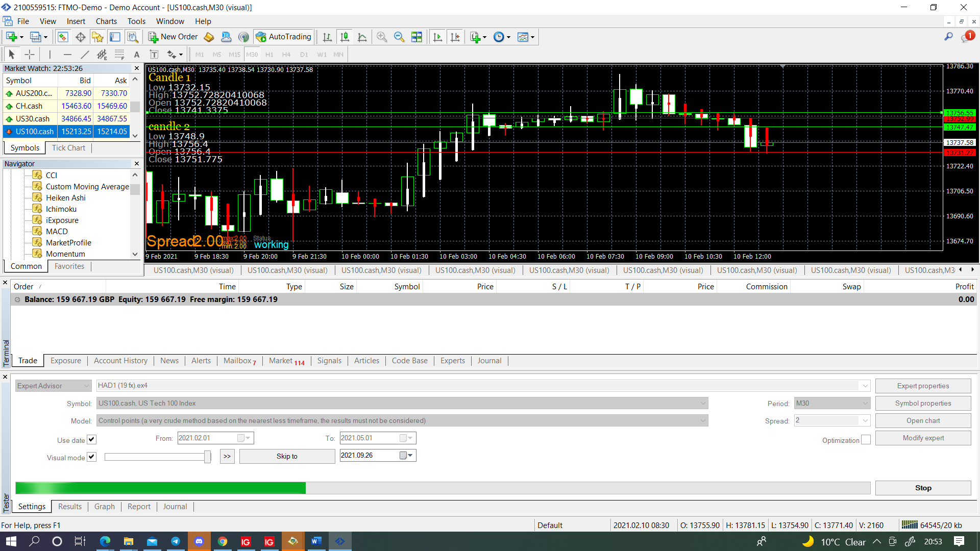Select the trendline drawing tool

coord(85,54)
